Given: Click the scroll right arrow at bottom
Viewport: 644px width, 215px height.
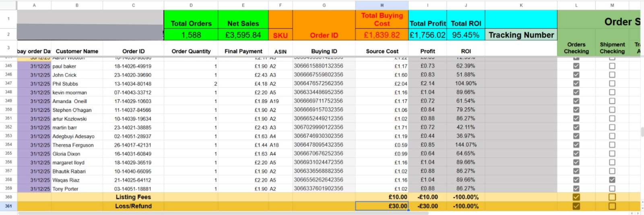Looking at the screenshot, I should (x=638, y=213).
